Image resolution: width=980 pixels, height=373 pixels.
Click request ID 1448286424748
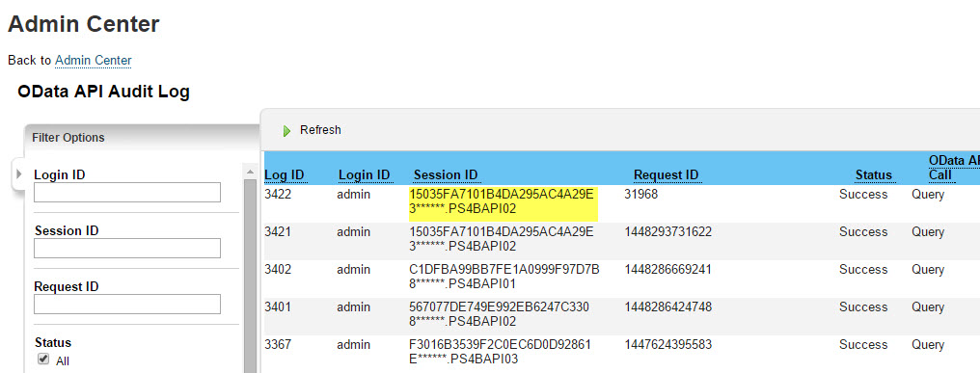point(667,306)
